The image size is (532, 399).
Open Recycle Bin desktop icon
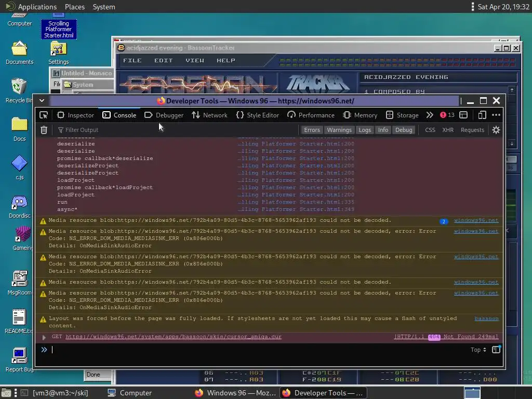point(19,91)
